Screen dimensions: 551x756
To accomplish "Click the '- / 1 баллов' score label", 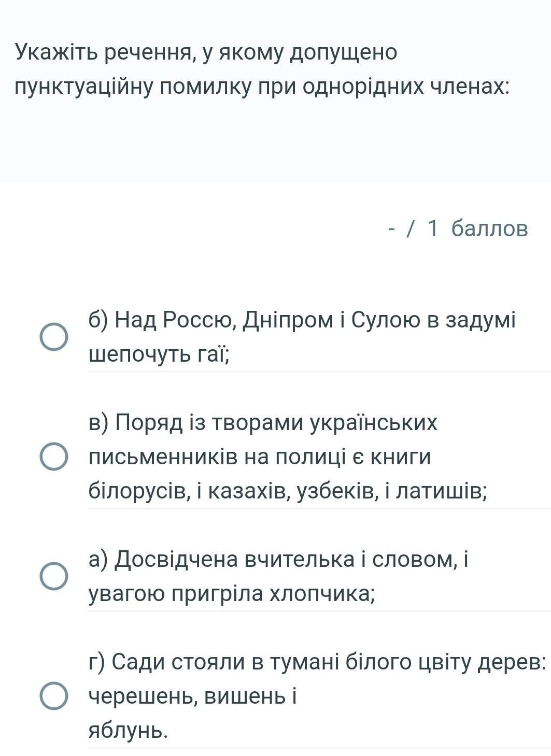I will (x=458, y=228).
